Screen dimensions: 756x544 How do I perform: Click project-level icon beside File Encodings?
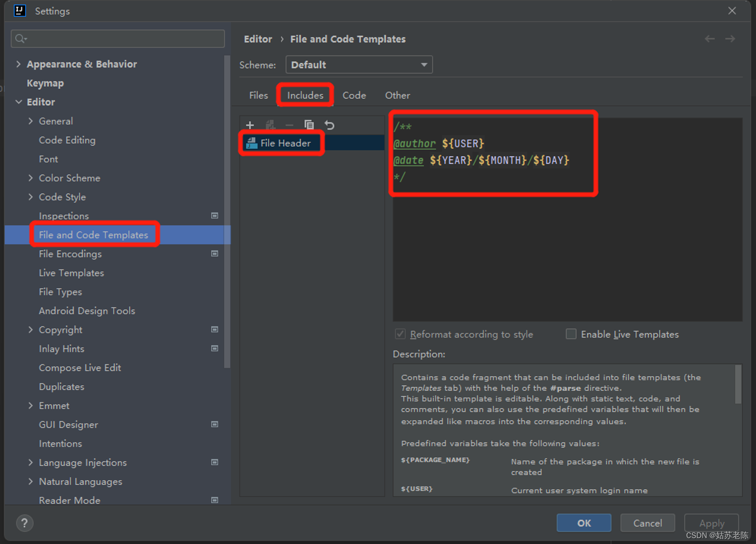point(214,254)
